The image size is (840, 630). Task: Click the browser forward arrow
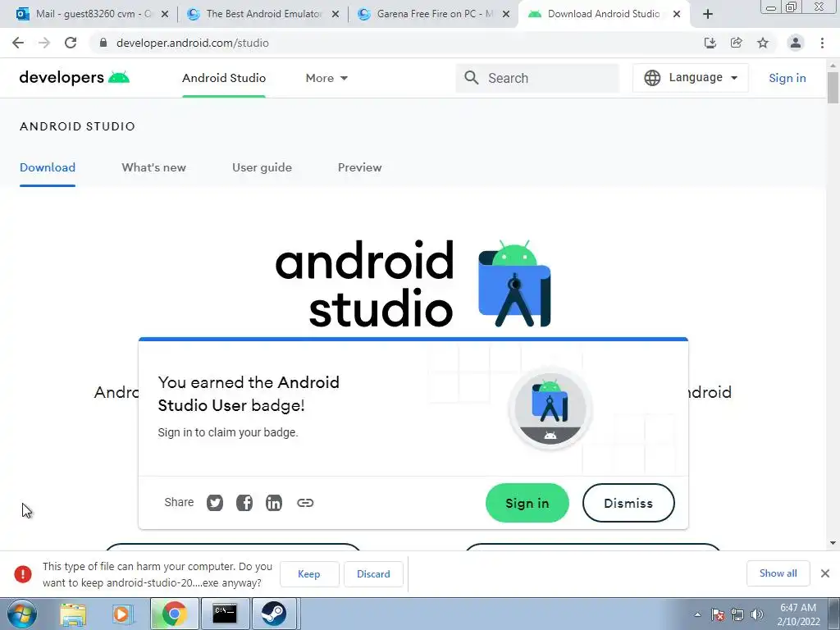tap(44, 43)
